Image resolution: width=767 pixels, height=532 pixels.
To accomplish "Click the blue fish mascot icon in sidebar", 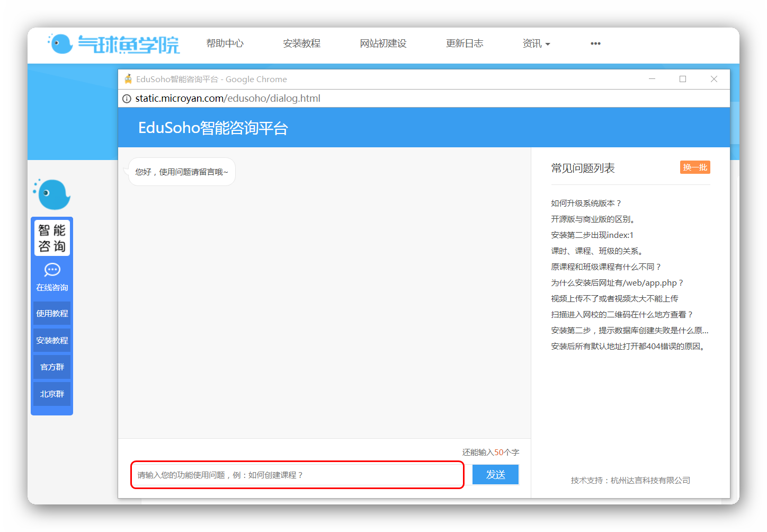I will (x=52, y=194).
